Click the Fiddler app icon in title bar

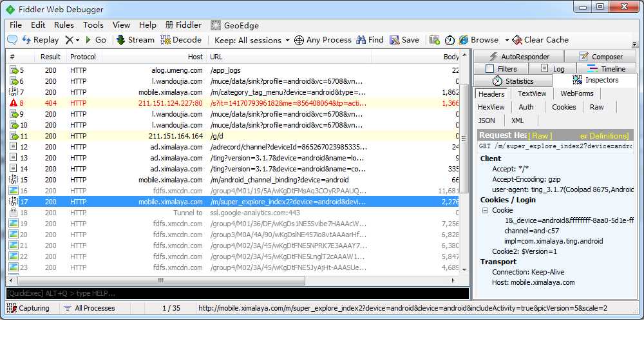10,10
